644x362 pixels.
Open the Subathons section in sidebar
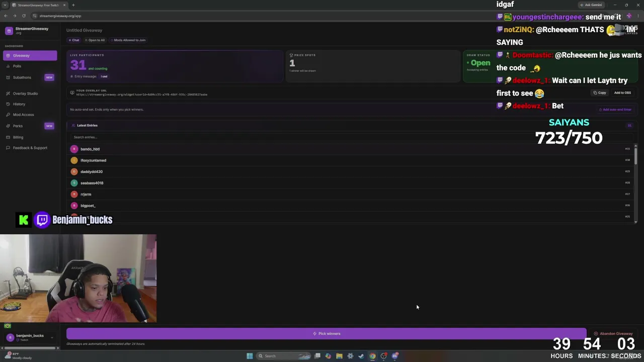click(x=31, y=77)
